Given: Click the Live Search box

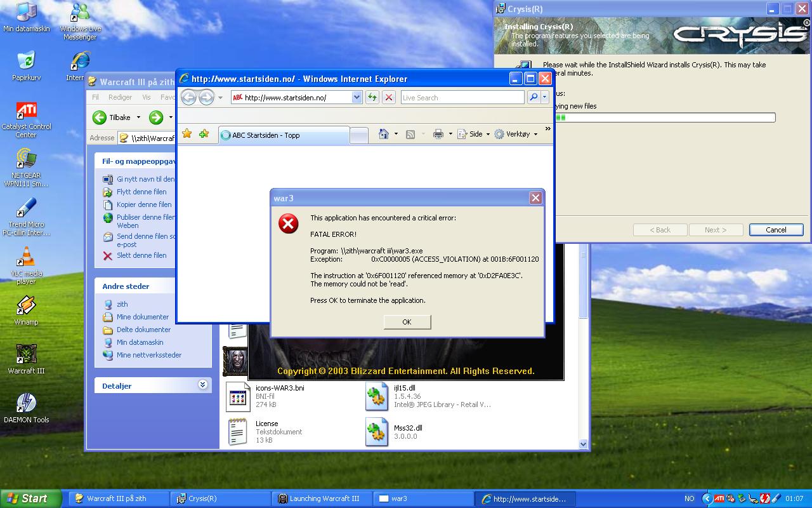Looking at the screenshot, I should pyautogui.click(x=462, y=97).
